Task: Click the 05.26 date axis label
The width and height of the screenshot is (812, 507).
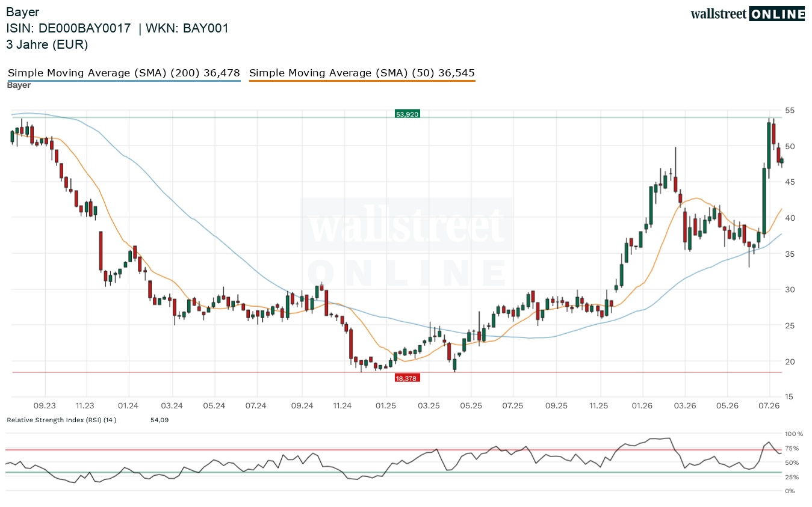Action: click(727, 406)
